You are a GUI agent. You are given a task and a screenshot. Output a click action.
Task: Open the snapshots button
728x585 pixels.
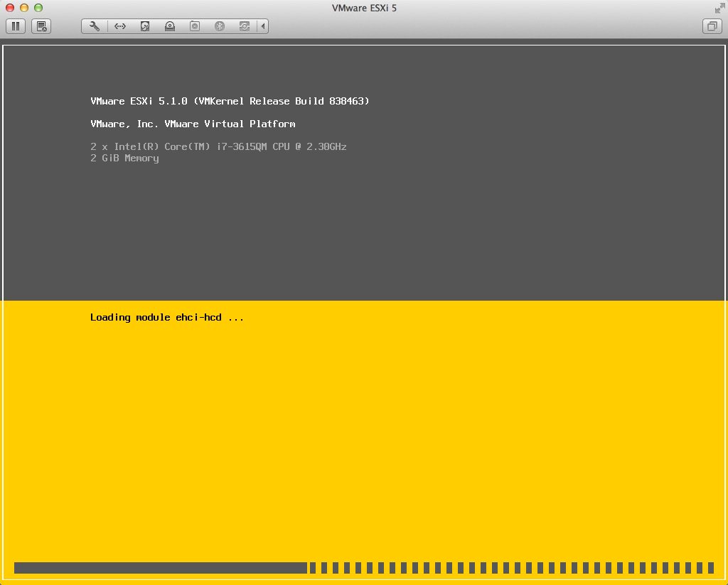coord(41,26)
